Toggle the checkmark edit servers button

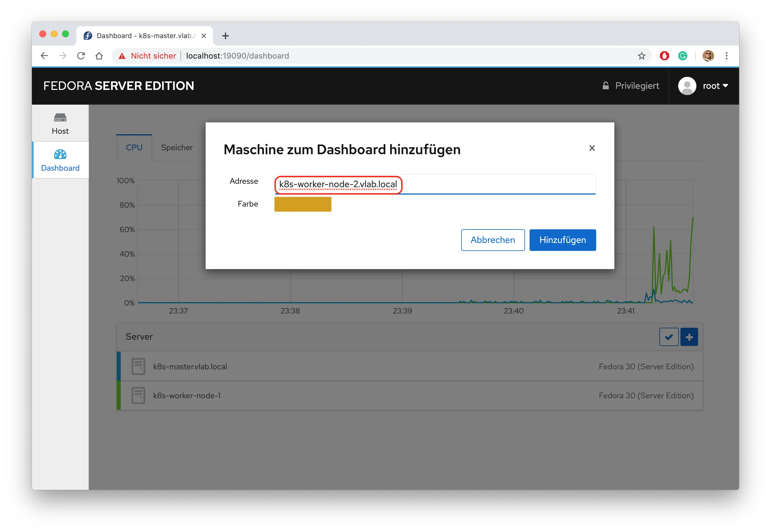pos(669,337)
